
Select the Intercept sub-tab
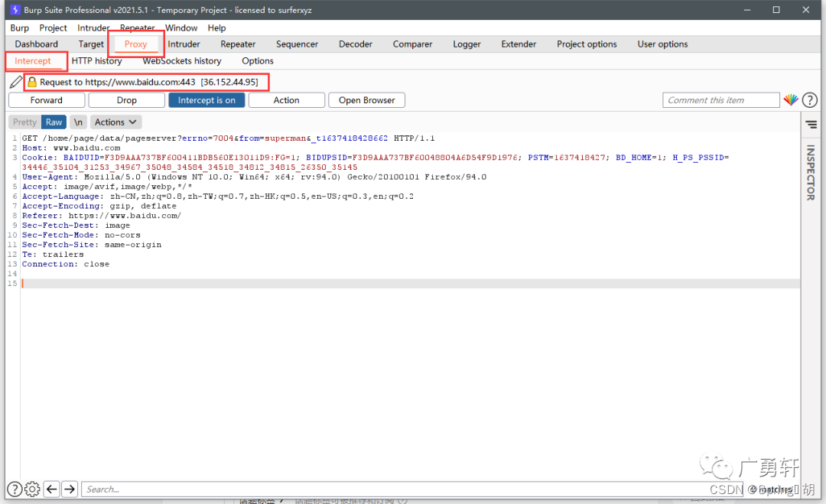33,61
